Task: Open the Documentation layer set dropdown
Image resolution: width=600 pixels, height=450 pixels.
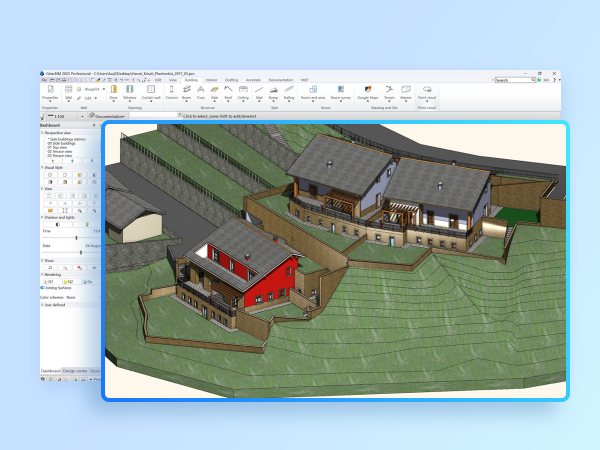Action: click(x=107, y=116)
